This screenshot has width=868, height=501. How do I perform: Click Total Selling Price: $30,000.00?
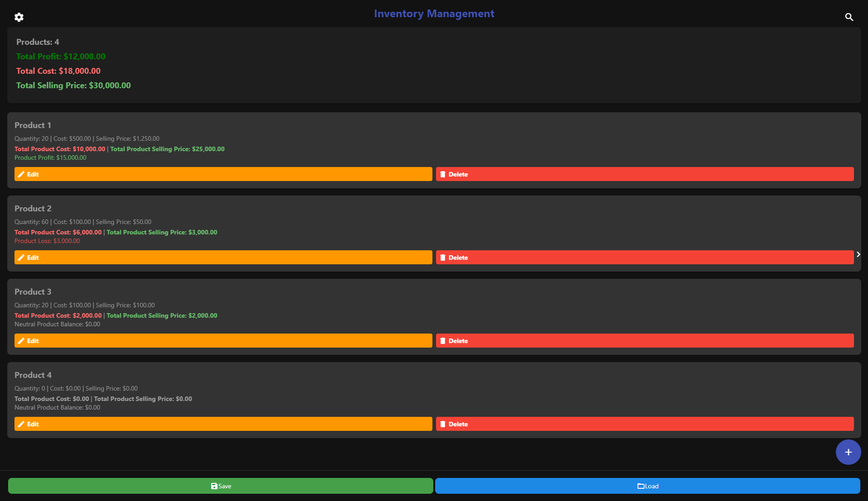[73, 86]
